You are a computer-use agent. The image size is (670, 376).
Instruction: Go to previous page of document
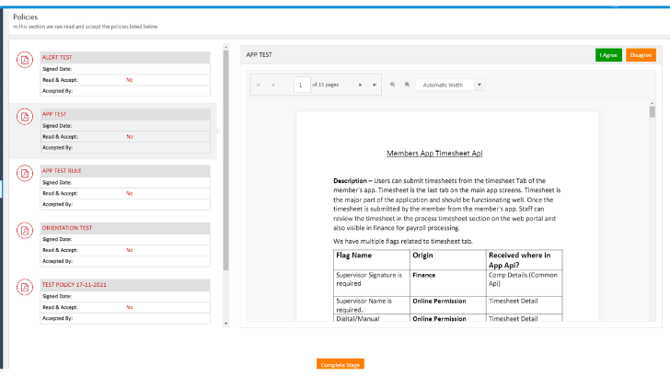point(273,85)
